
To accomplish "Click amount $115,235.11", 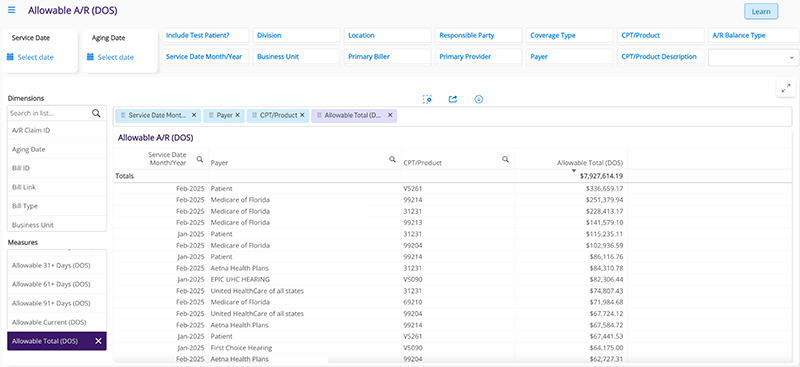I will tap(605, 234).
